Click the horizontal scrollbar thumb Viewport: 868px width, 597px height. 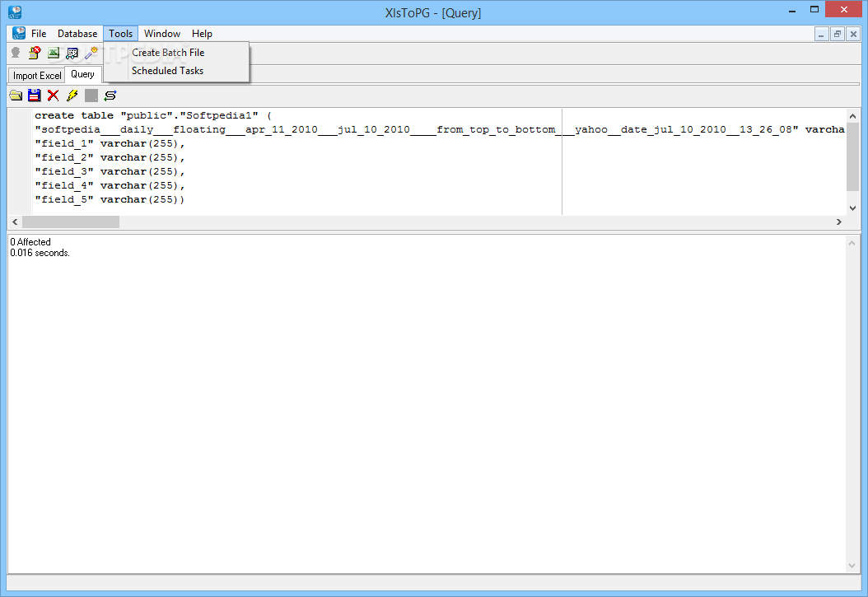70,222
